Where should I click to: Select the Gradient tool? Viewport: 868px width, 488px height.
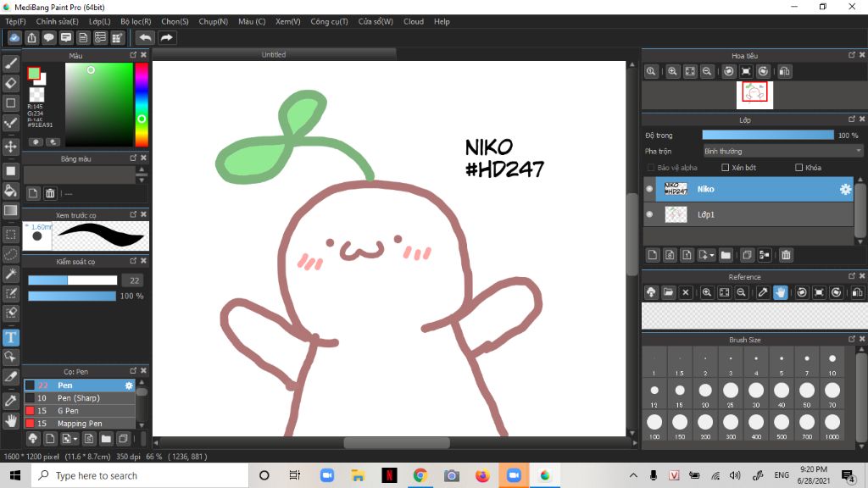tap(10, 210)
